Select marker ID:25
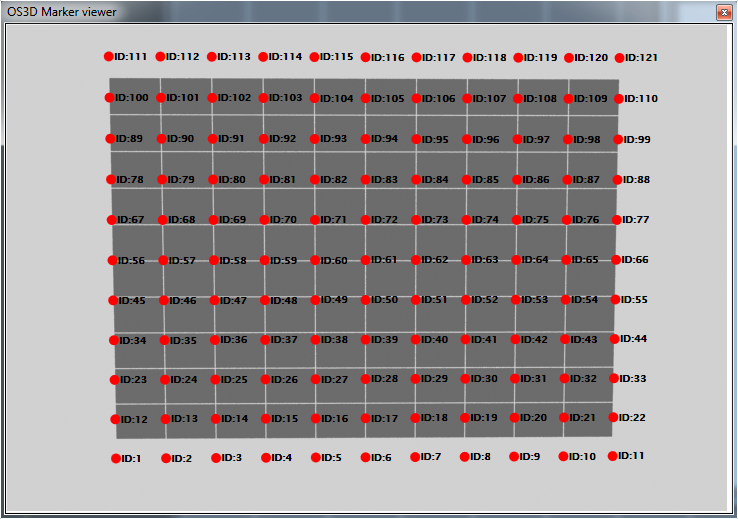This screenshot has height=519, width=738. 215,380
